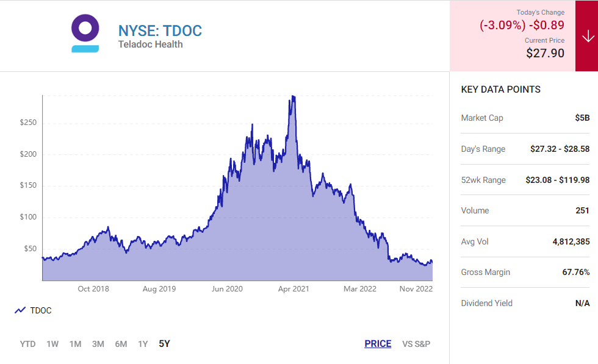Click the Current Price $27.90 box
598x364 pixels.
point(545,53)
